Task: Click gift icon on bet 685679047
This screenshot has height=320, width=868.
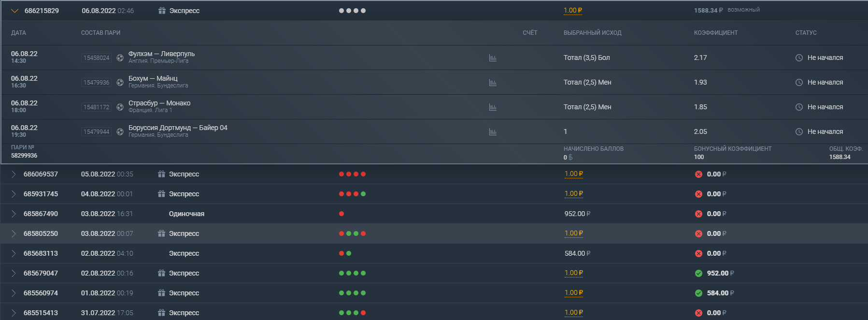Action: point(161,273)
